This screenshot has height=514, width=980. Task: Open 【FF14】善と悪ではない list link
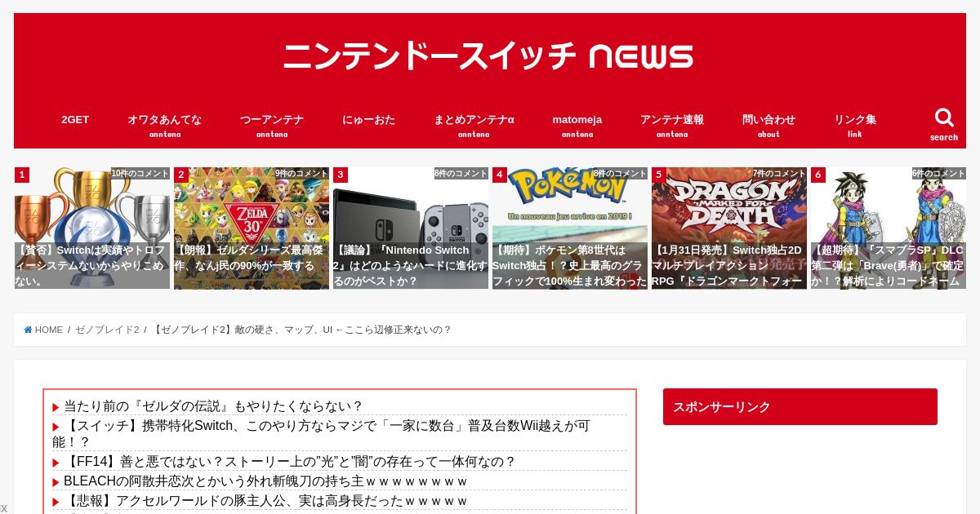pos(290,462)
